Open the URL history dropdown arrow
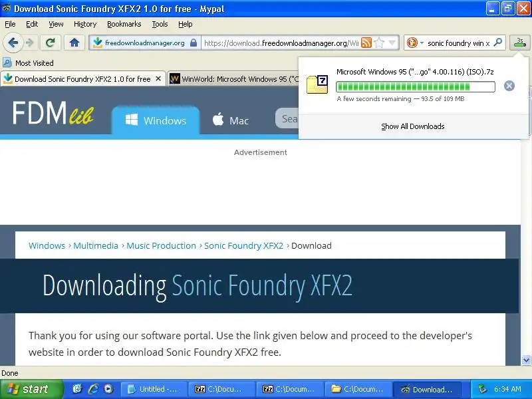532x399 pixels. click(392, 43)
